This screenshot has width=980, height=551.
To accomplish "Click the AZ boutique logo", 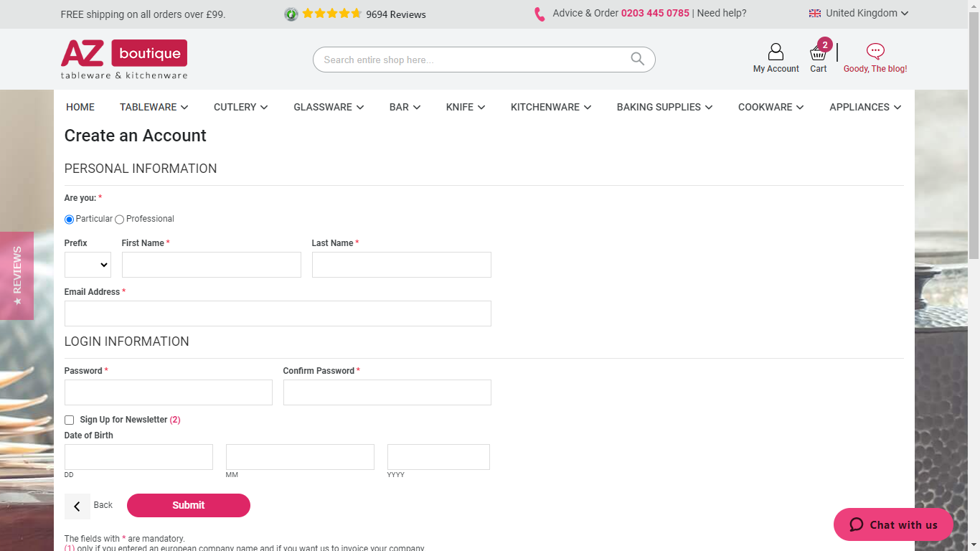I will click(x=124, y=59).
